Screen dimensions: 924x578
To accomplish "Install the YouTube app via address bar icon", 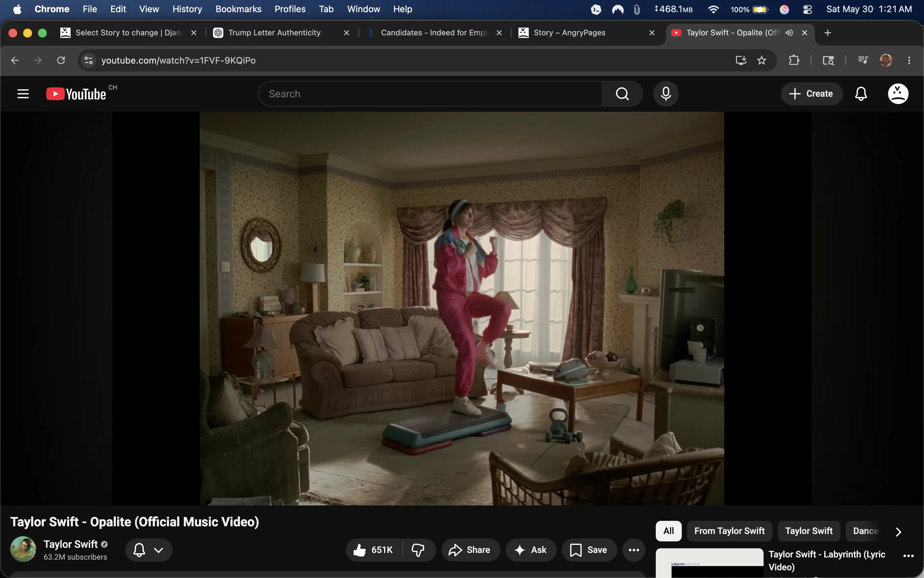I will [741, 60].
